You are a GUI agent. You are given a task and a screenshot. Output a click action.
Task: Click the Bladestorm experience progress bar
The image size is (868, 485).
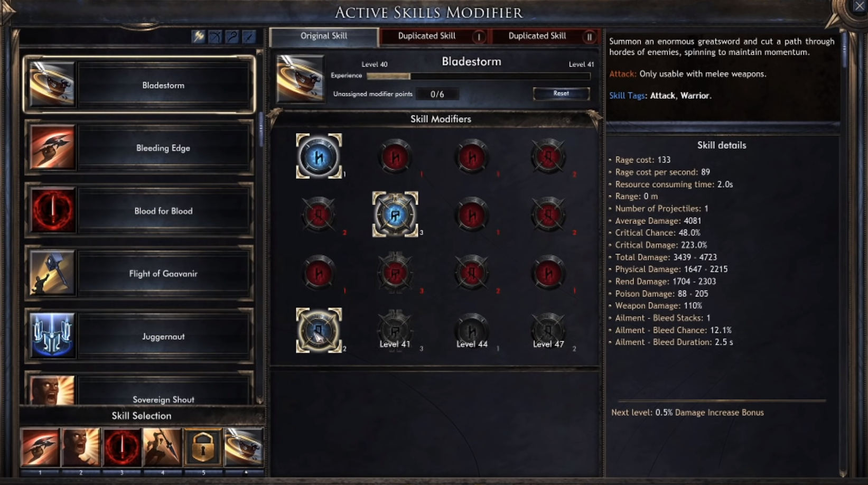coord(478,76)
